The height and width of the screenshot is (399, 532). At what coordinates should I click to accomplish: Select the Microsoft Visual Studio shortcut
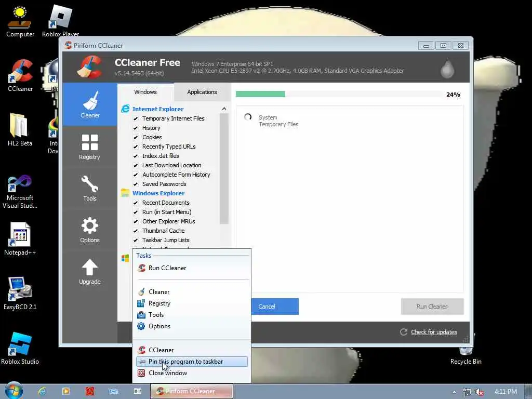click(20, 192)
